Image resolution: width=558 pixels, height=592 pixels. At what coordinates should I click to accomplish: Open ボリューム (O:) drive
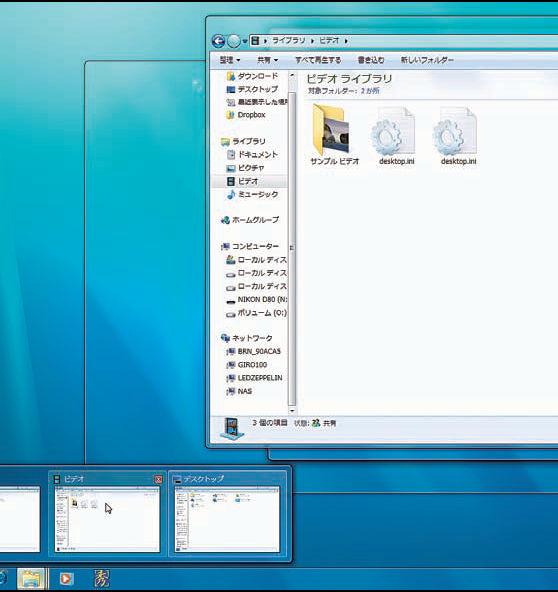tap(256, 313)
